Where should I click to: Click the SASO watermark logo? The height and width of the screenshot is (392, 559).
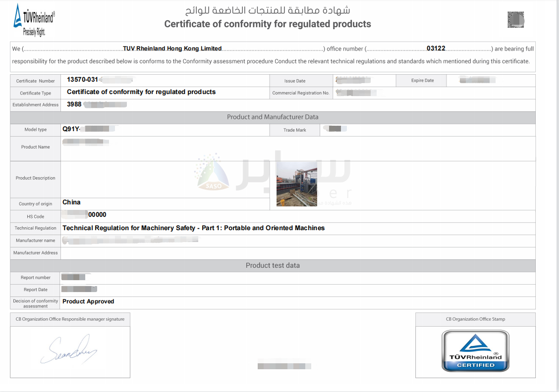coord(213,173)
